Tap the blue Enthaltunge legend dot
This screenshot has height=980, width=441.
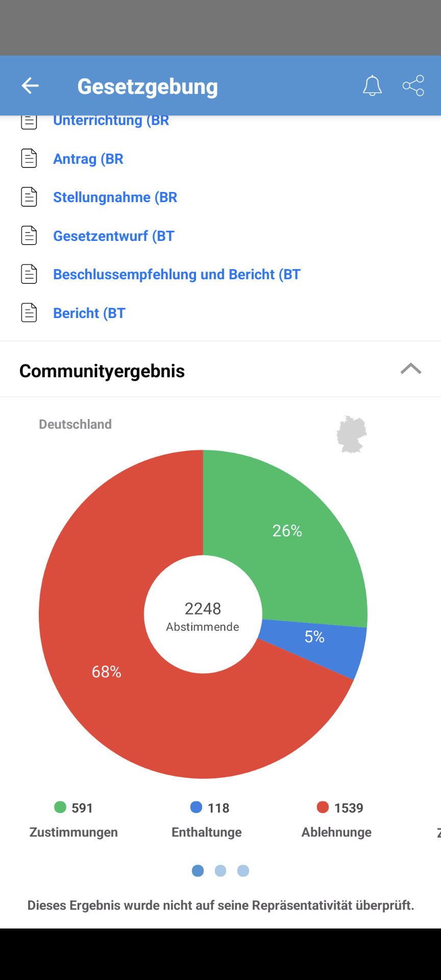pyautogui.click(x=196, y=807)
